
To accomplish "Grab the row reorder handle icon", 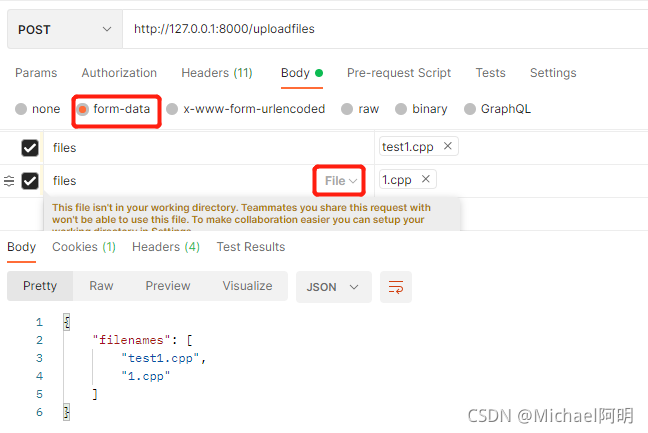I will 9,181.
